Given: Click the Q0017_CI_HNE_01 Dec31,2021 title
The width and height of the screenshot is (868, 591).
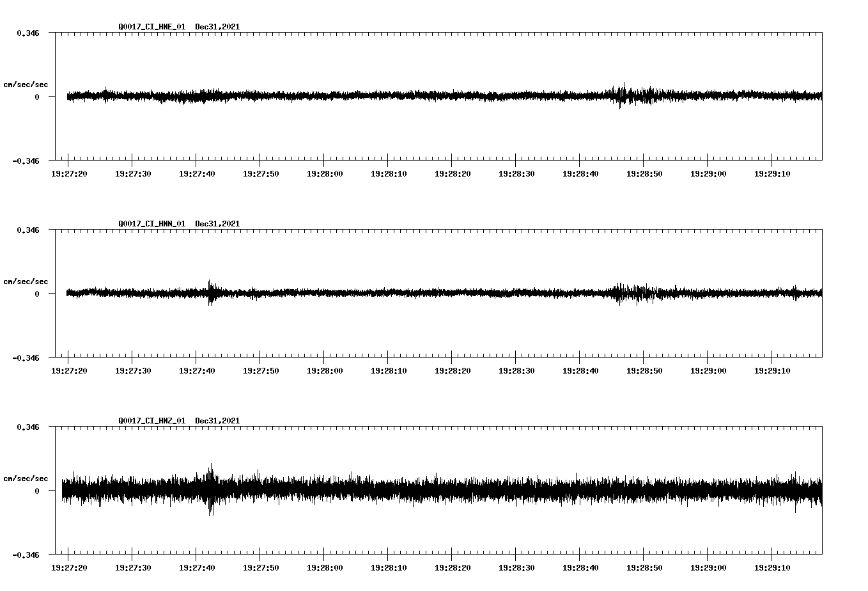Looking at the screenshot, I should [x=179, y=27].
